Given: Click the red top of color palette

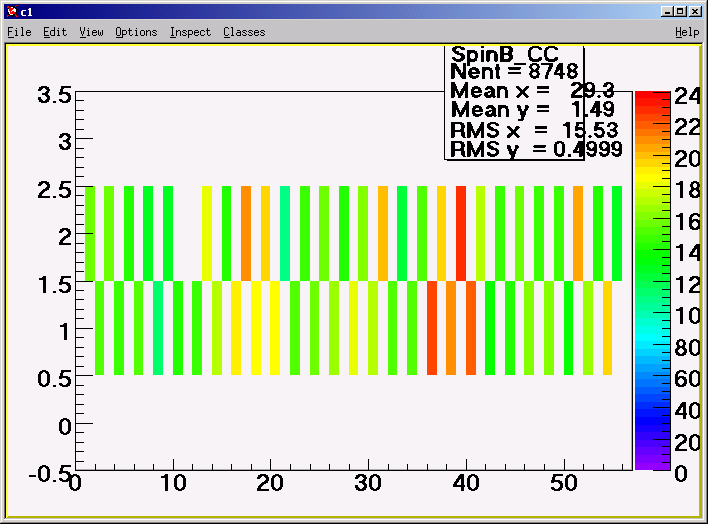Looking at the screenshot, I should tap(652, 96).
